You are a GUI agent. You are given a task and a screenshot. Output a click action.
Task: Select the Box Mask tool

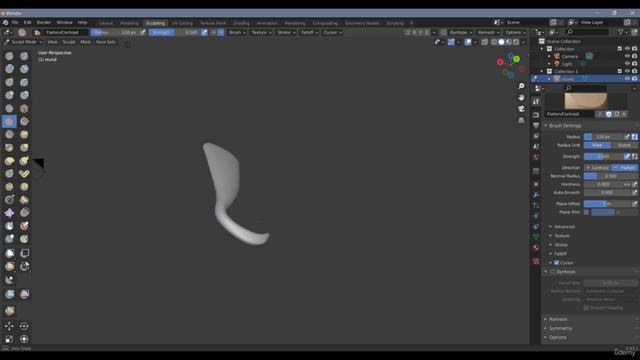click(9, 253)
